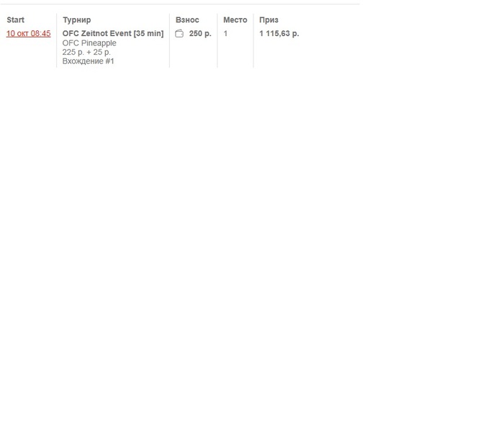The width and height of the screenshot is (504, 429).
Task: Select the OFC Zeitnot Event [35 min] title
Action: pos(113,33)
